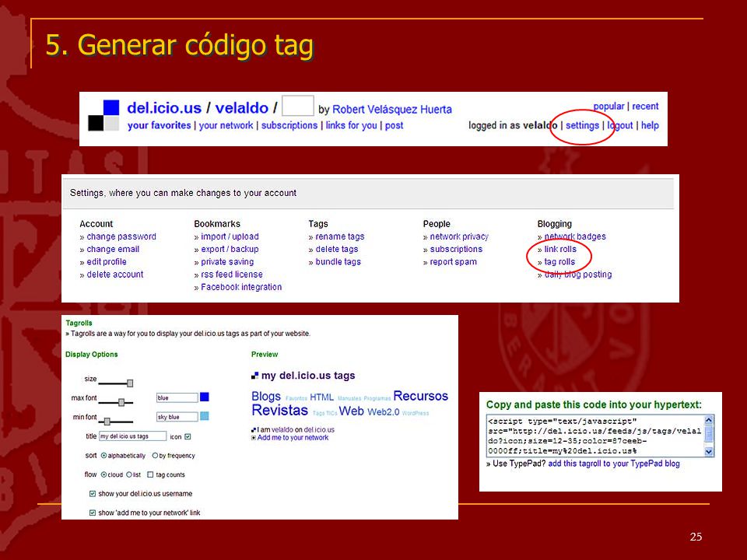Click the title input field

tap(132, 436)
